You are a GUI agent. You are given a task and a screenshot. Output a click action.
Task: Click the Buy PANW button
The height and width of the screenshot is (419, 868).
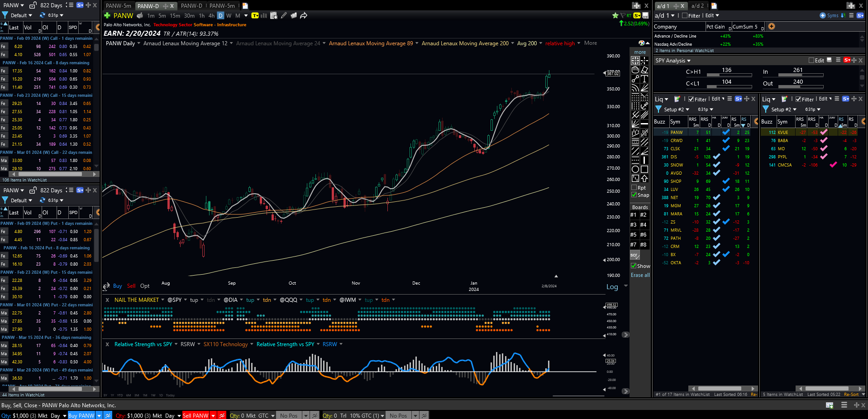81,415
